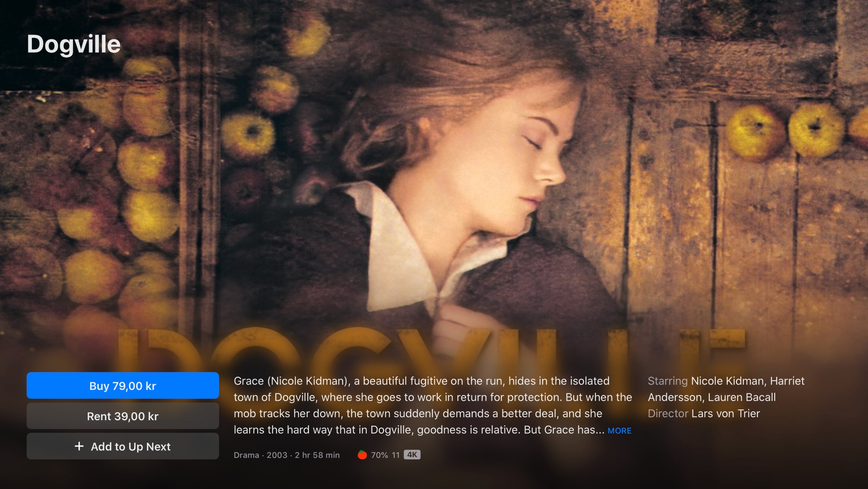Rent the movie for 39,00 kr
This screenshot has height=489, width=868.
[x=123, y=416]
